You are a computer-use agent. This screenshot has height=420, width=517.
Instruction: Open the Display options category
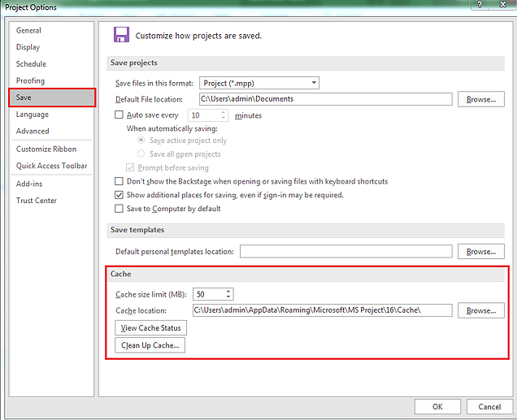tap(28, 47)
